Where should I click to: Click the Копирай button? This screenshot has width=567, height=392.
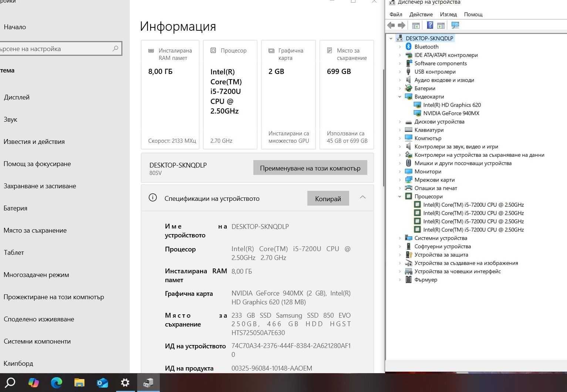pos(328,199)
